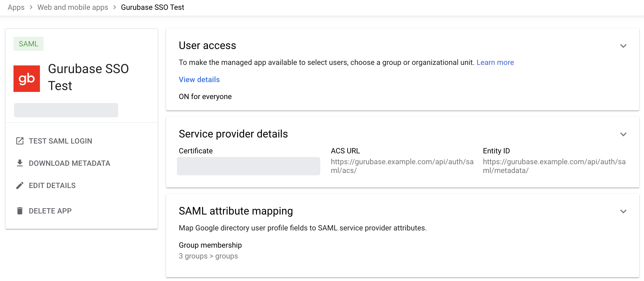Click the green SAML badge
This screenshot has width=644, height=281.
point(29,44)
